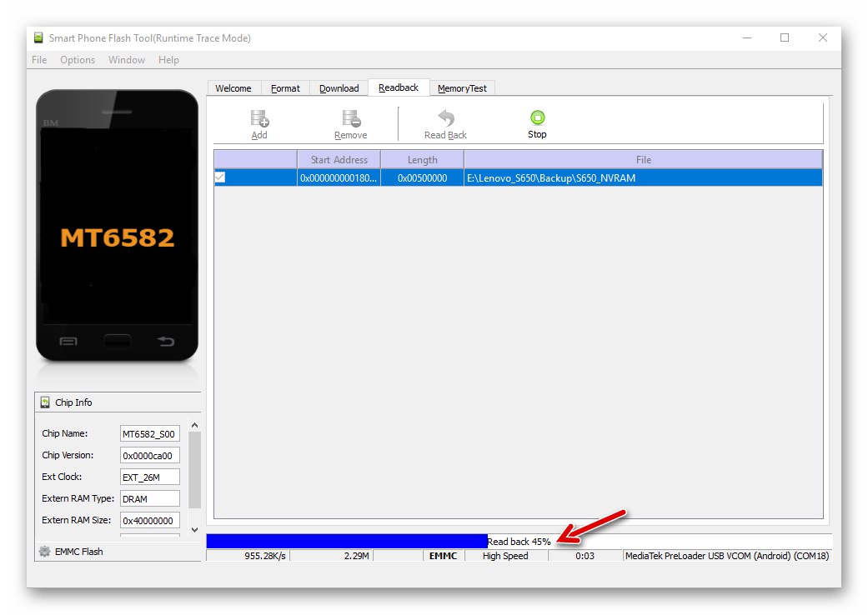Switch to the MemoryTest tab

pos(462,87)
